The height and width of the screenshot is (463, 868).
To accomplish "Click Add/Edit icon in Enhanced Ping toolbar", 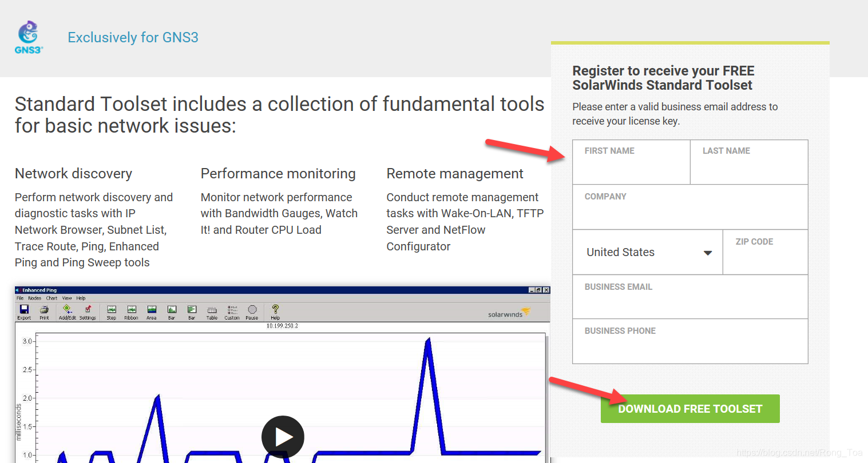I will 67,312.
